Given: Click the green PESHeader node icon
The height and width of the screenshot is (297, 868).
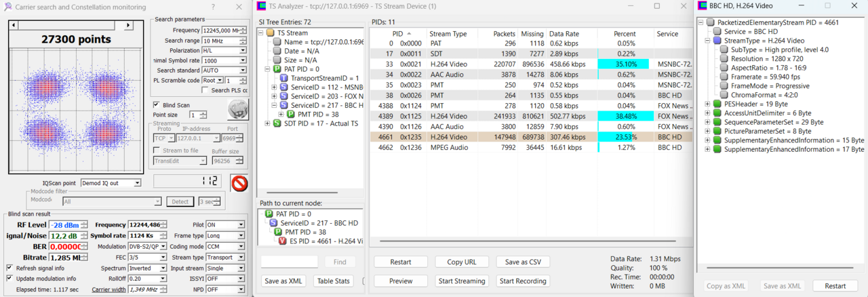Looking at the screenshot, I should pyautogui.click(x=717, y=104).
